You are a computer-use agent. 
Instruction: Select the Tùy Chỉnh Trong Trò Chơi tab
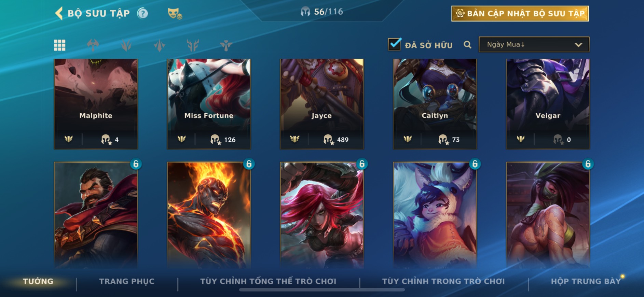point(443,281)
